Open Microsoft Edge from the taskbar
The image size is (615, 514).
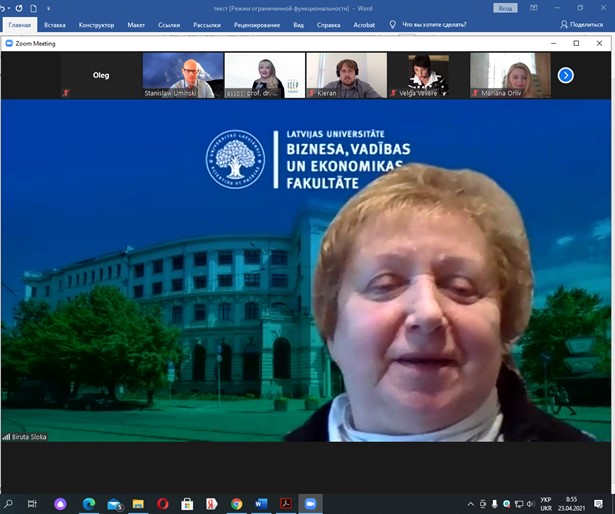click(x=88, y=504)
